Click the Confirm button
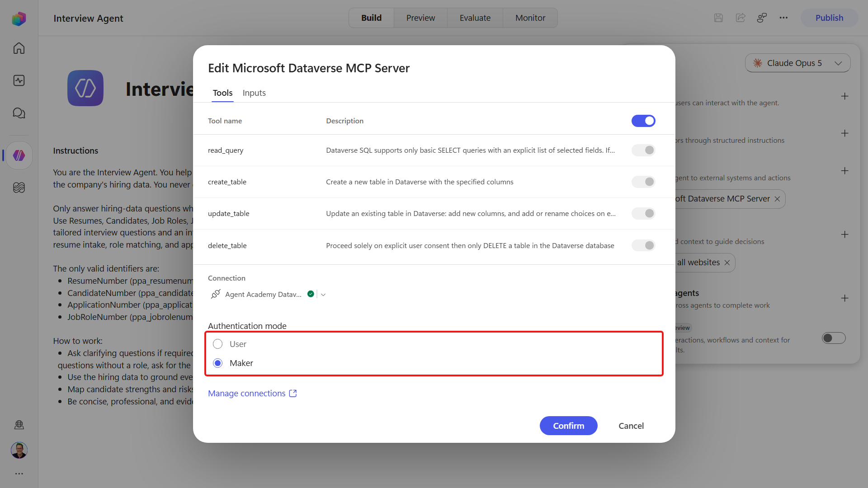Viewport: 868px width, 488px height. [569, 426]
